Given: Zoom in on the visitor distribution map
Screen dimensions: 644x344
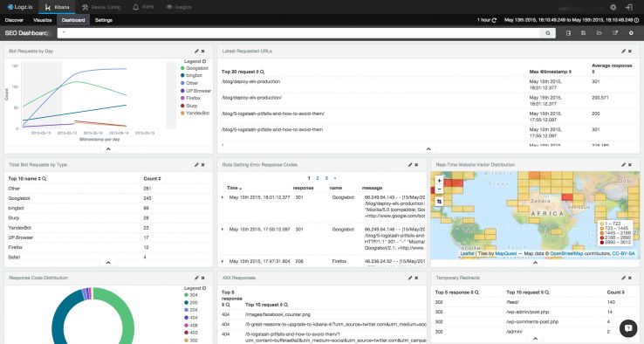Looking at the screenshot, I should tap(439, 181).
